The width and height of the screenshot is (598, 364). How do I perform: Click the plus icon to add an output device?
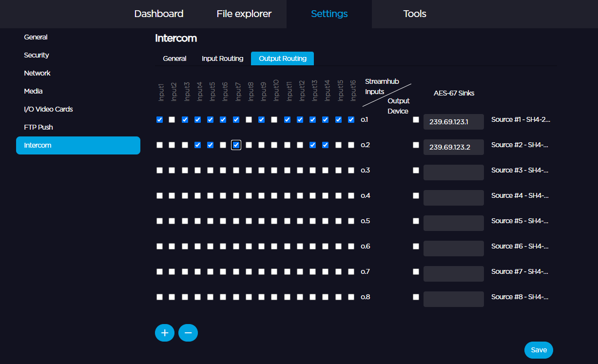pos(165,333)
